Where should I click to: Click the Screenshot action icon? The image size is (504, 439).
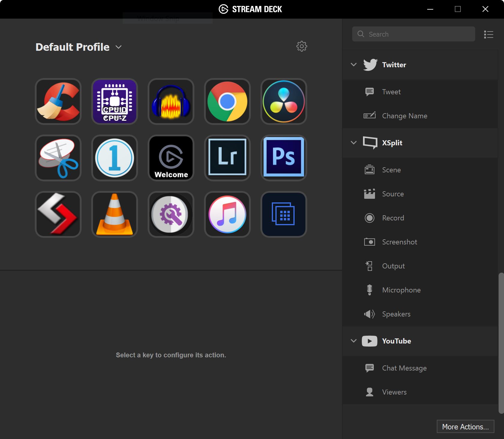coord(370,242)
